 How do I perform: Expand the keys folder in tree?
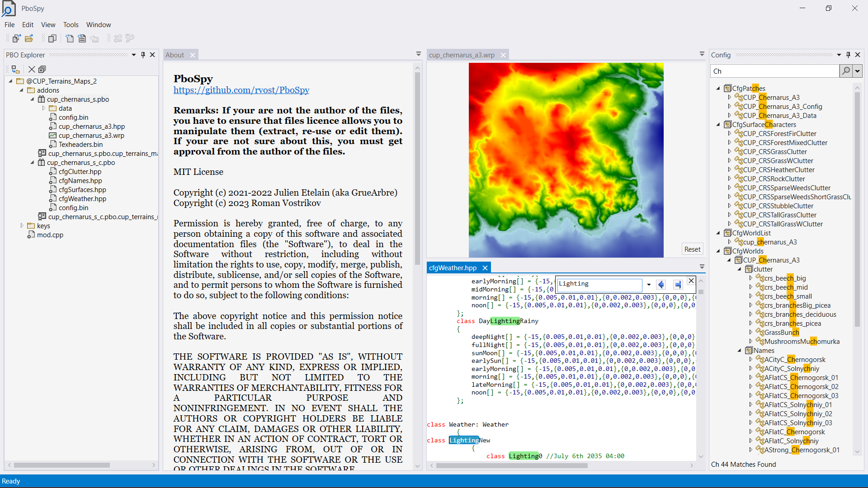coord(22,225)
